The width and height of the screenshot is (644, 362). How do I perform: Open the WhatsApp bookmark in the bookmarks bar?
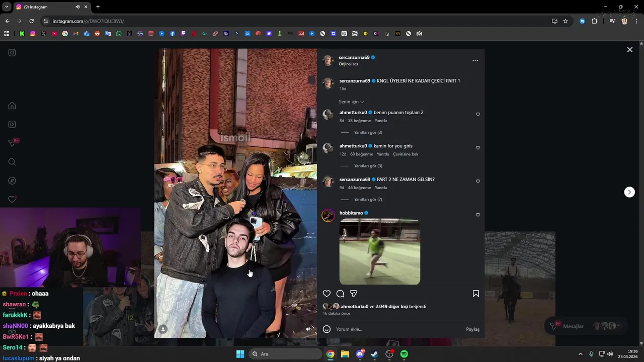click(119, 34)
